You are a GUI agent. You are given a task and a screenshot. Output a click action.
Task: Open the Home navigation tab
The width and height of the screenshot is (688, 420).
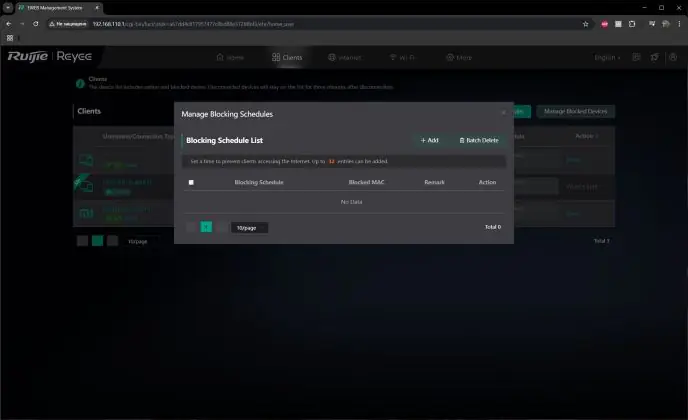[230, 57]
